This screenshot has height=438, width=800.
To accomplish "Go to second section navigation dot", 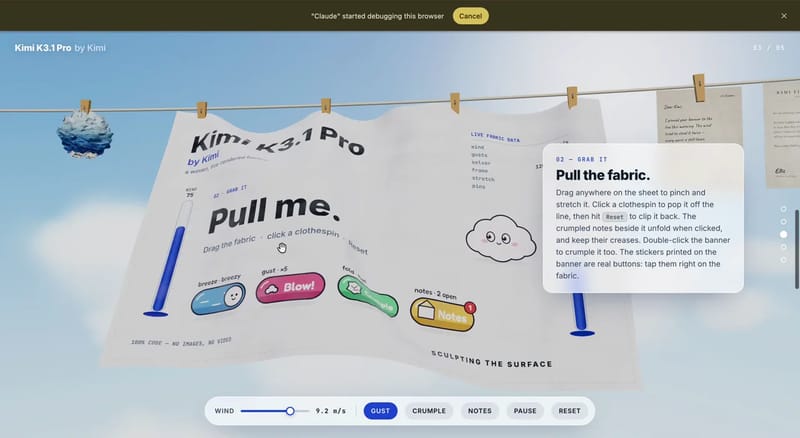I will coord(784,222).
